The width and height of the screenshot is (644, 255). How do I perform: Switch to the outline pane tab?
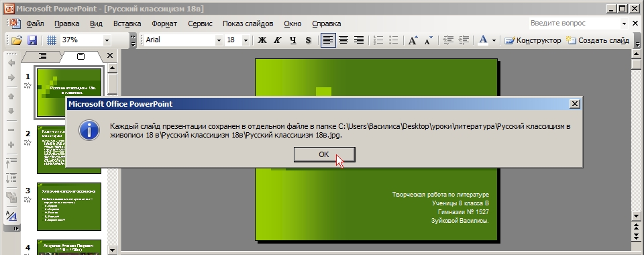tap(42, 56)
